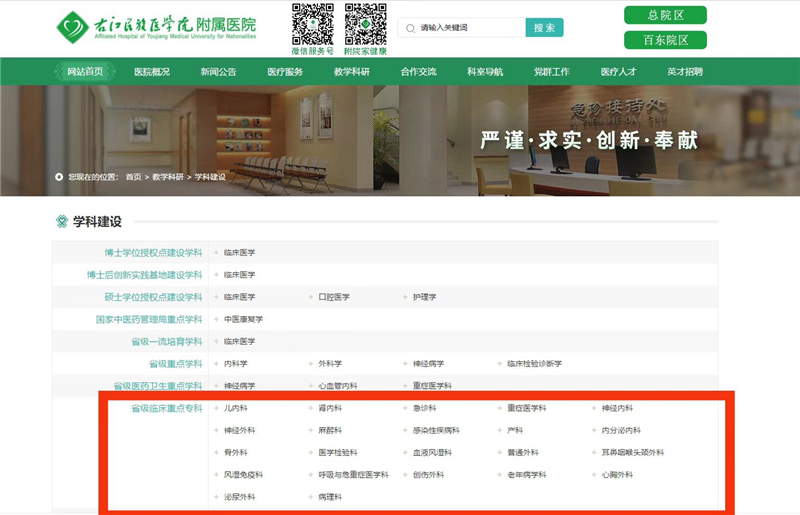Viewport: 800px width, 515px height.
Task: Open 神经病学 in the 省级重点学科 row
Action: coord(428,363)
